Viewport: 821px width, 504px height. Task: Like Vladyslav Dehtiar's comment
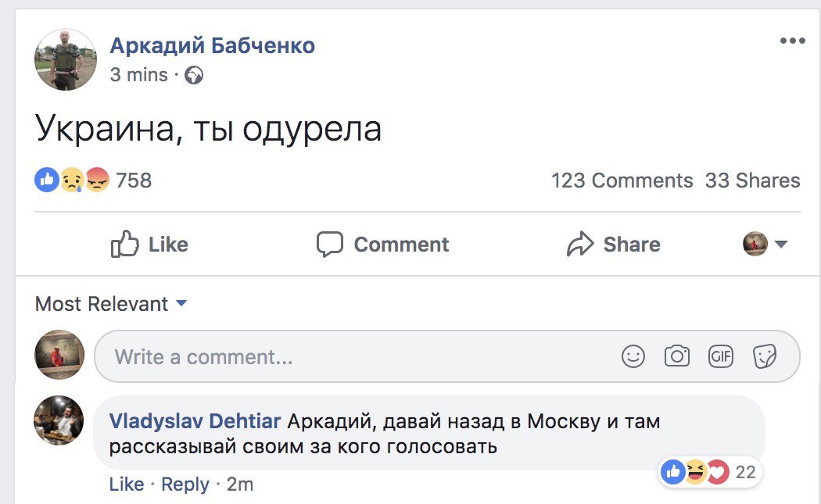pos(126,484)
